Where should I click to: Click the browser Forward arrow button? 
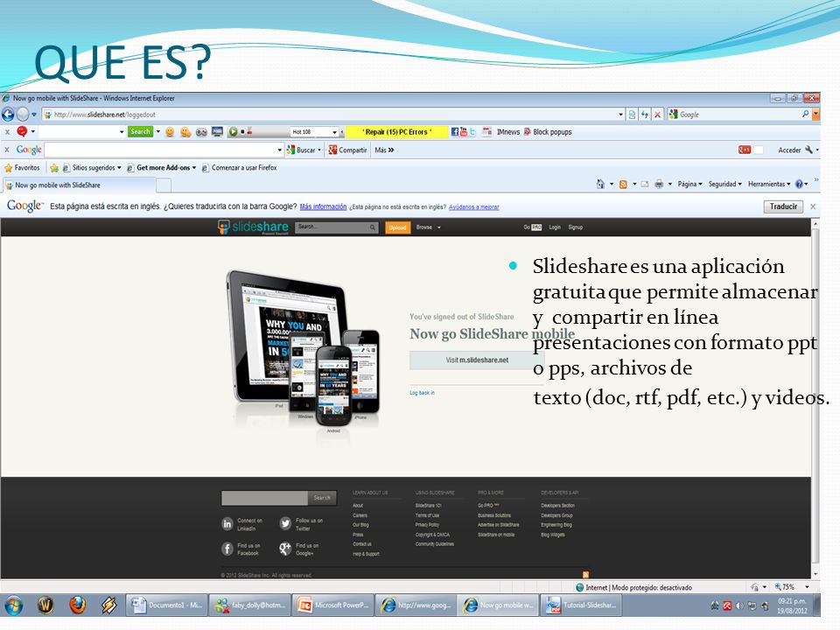tap(23, 114)
